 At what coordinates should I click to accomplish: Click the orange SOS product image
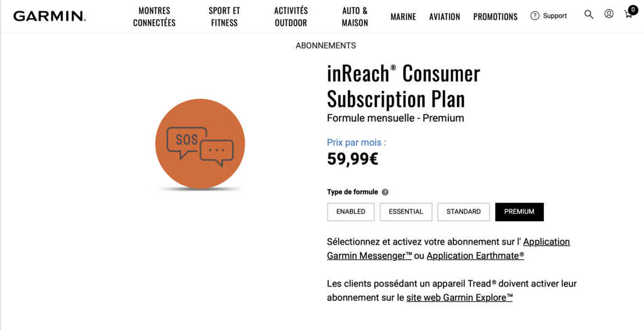pyautogui.click(x=200, y=144)
